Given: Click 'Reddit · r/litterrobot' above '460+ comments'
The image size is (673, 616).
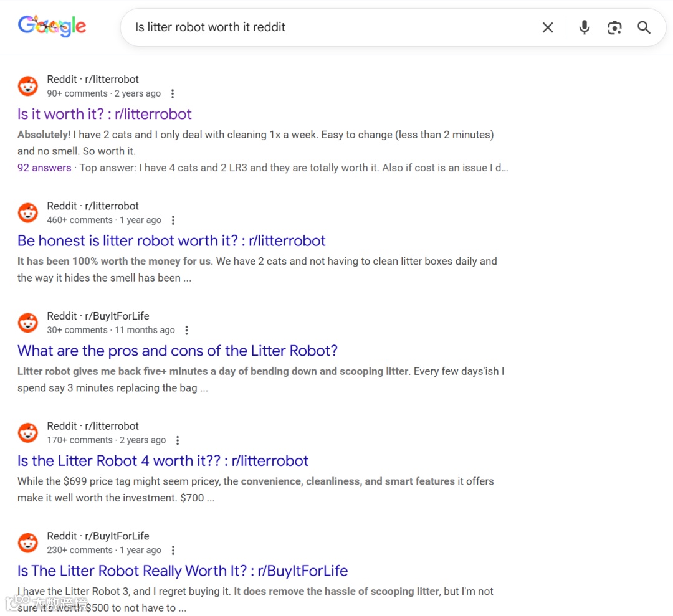Looking at the screenshot, I should coord(93,206).
